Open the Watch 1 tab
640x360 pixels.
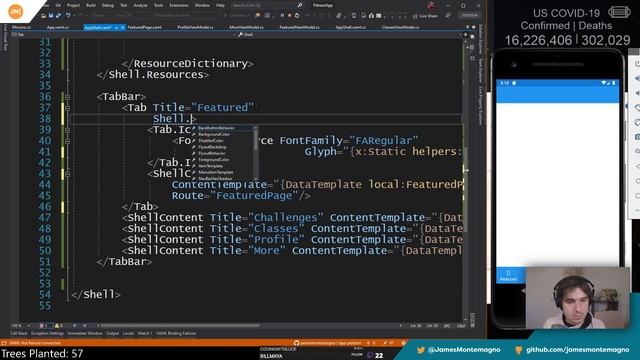tap(145, 333)
